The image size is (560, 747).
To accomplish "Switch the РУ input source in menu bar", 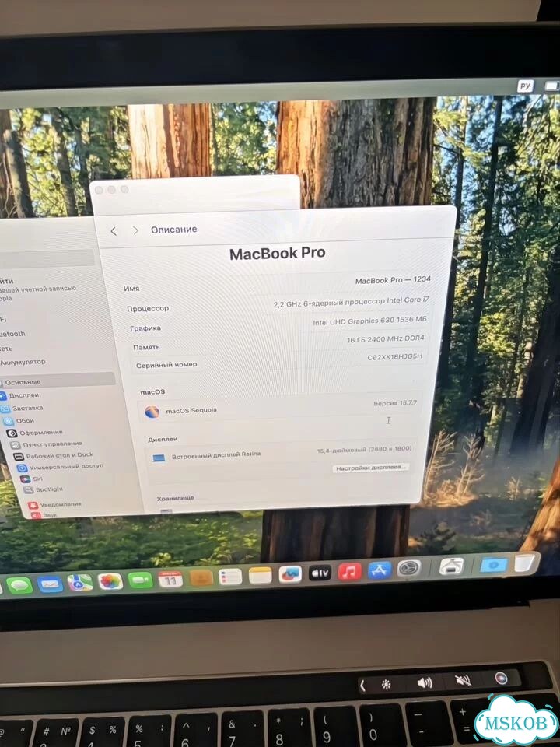I will [x=525, y=86].
